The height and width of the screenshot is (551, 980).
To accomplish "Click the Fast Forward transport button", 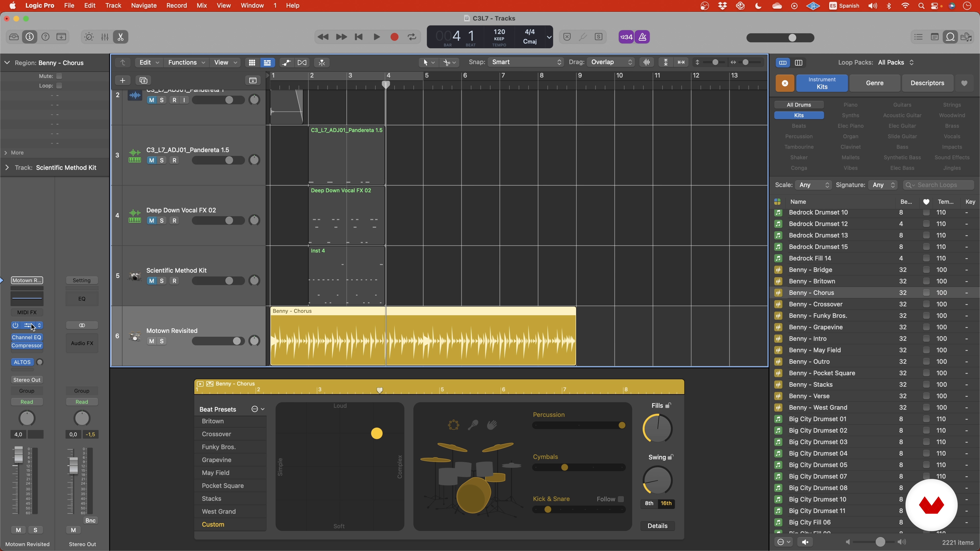I will [x=341, y=37].
